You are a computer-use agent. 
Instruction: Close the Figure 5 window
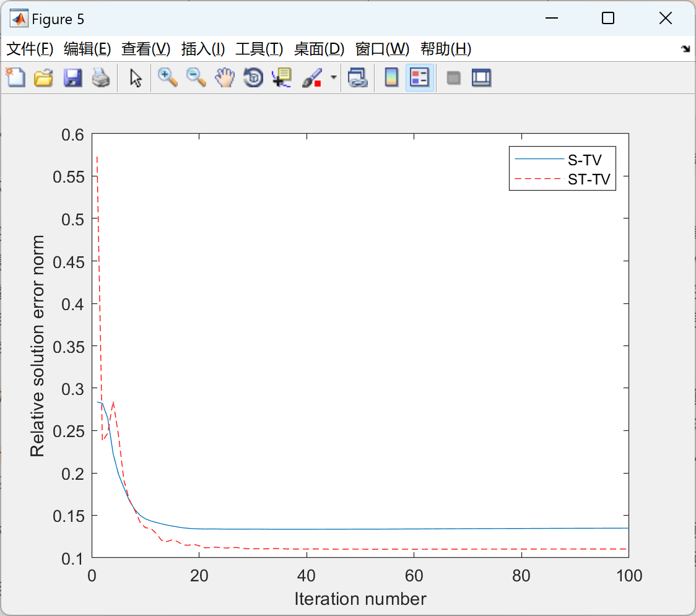(666, 18)
